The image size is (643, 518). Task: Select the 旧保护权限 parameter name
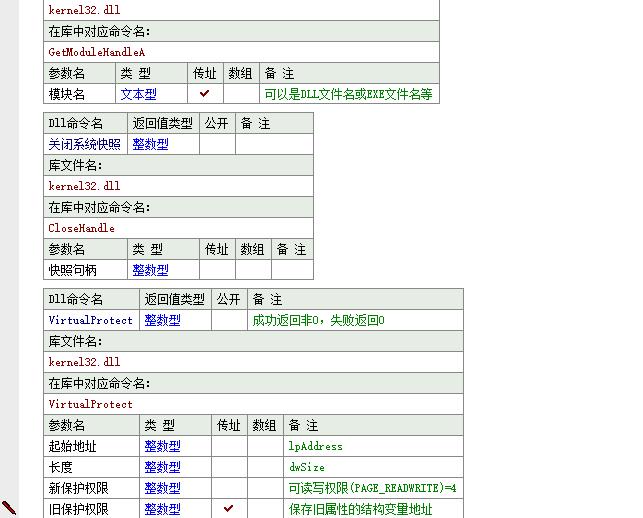(x=78, y=509)
